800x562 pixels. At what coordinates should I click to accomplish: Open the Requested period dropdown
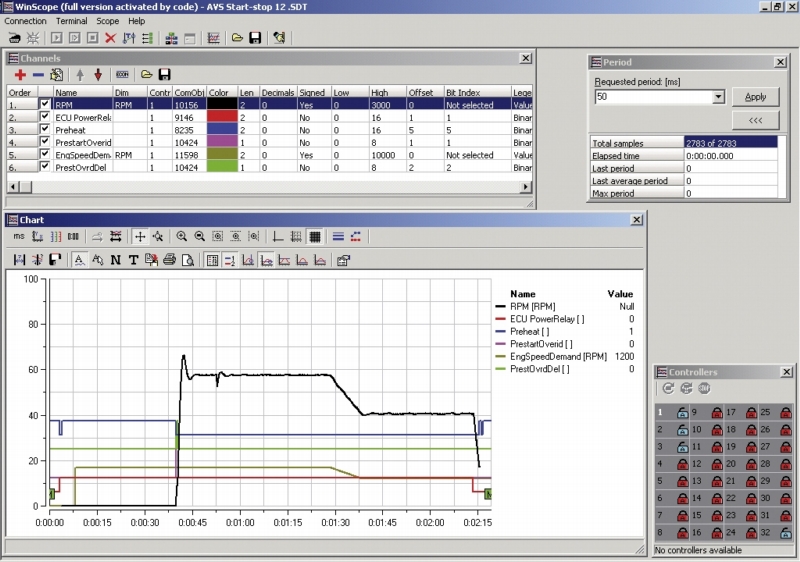coord(718,97)
